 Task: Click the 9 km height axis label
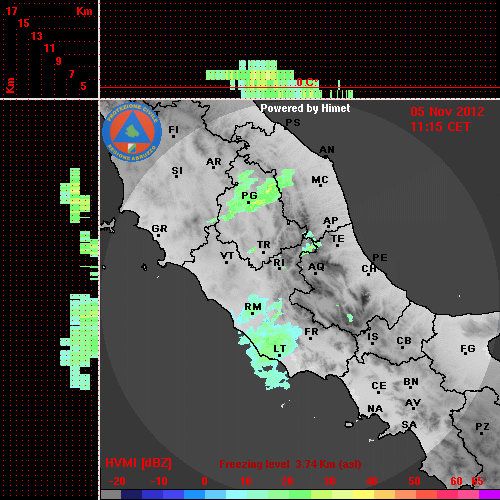tap(59, 61)
